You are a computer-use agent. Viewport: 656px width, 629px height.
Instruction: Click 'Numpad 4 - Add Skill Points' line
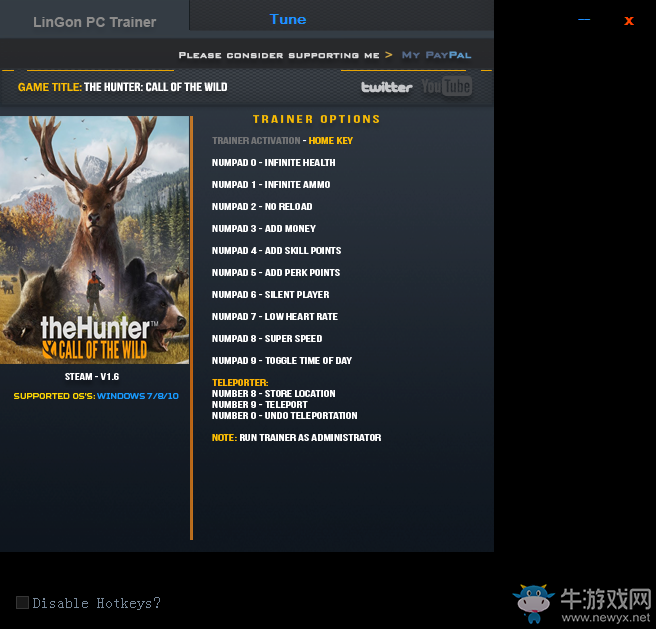[277, 251]
